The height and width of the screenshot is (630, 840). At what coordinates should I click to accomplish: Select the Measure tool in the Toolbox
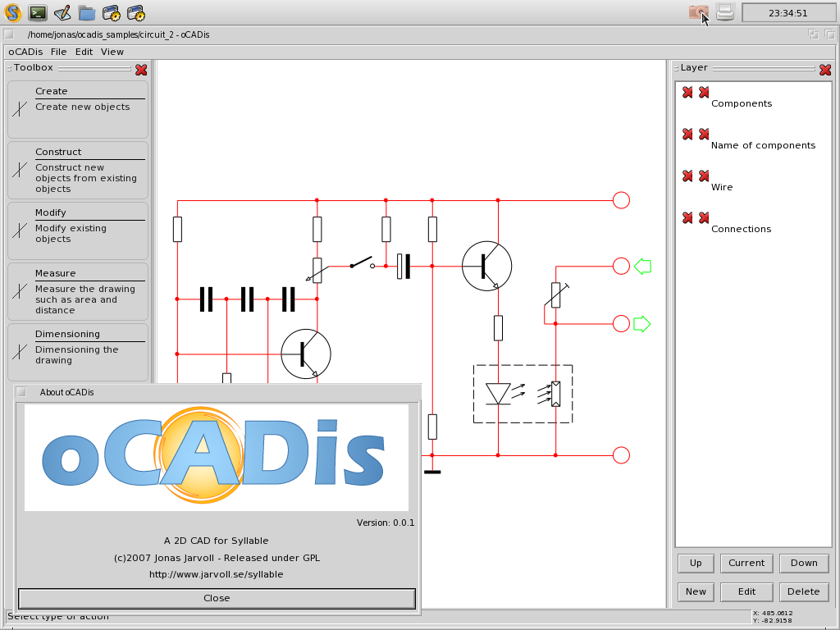[78, 291]
